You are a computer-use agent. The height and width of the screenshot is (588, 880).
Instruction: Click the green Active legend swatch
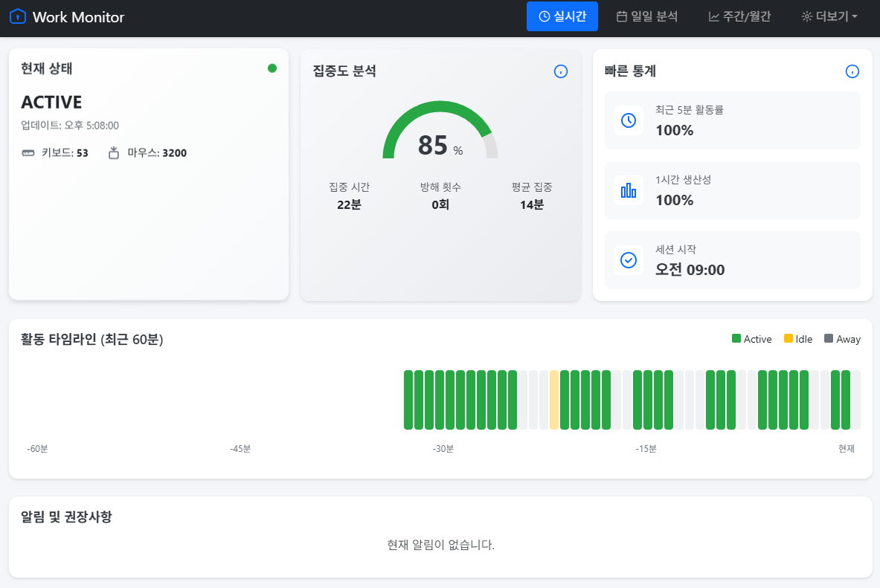pos(736,339)
